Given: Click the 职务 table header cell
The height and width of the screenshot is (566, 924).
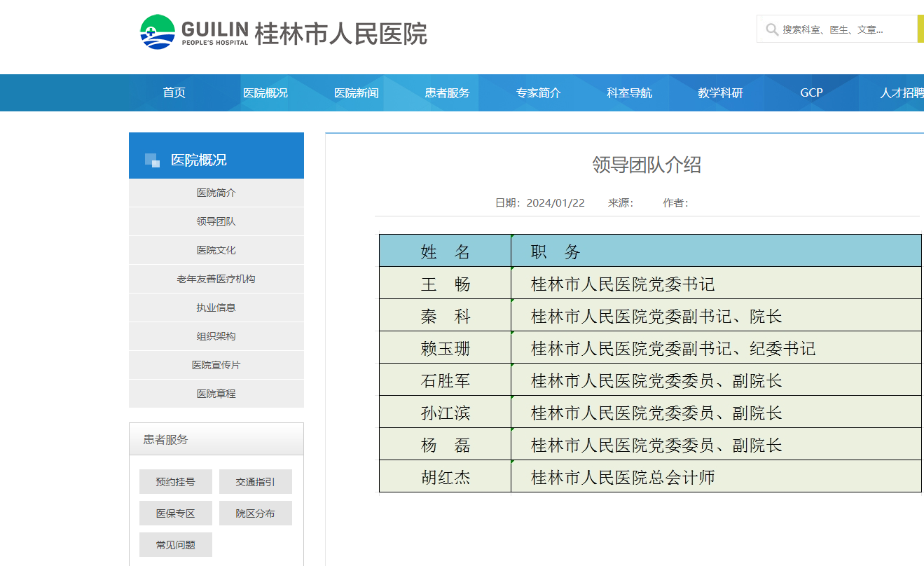Looking at the screenshot, I should (716, 251).
